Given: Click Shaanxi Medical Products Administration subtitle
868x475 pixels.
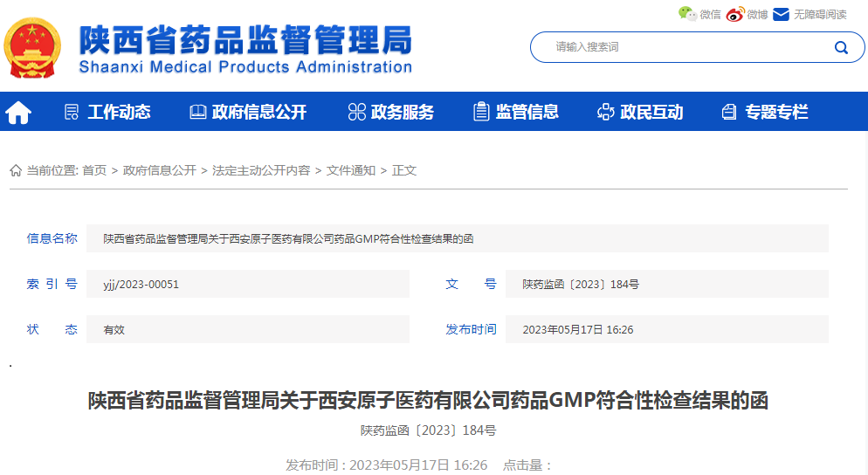Looking at the screenshot, I should [245, 67].
